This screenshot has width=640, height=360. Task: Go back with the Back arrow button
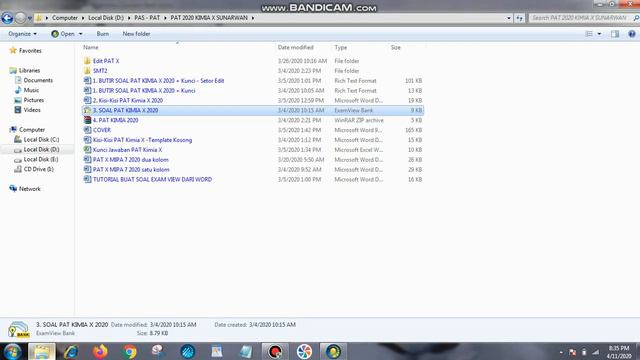[x=7, y=18]
